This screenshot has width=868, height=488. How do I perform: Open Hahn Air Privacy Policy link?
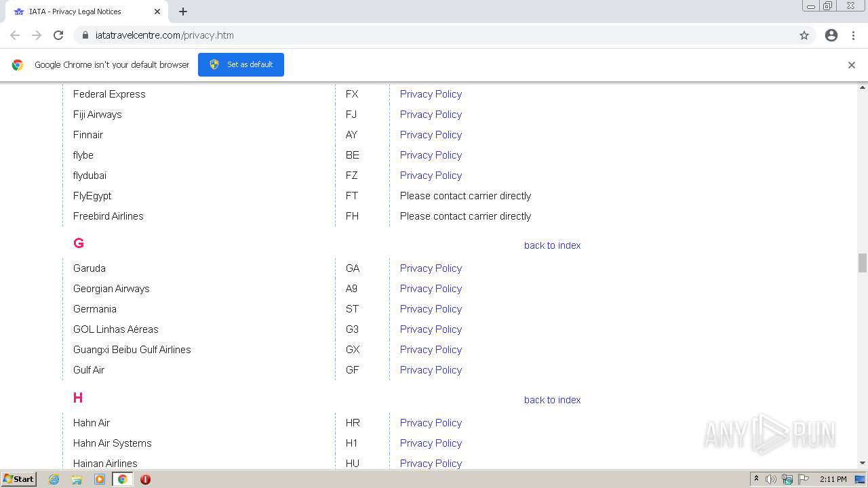tap(431, 423)
